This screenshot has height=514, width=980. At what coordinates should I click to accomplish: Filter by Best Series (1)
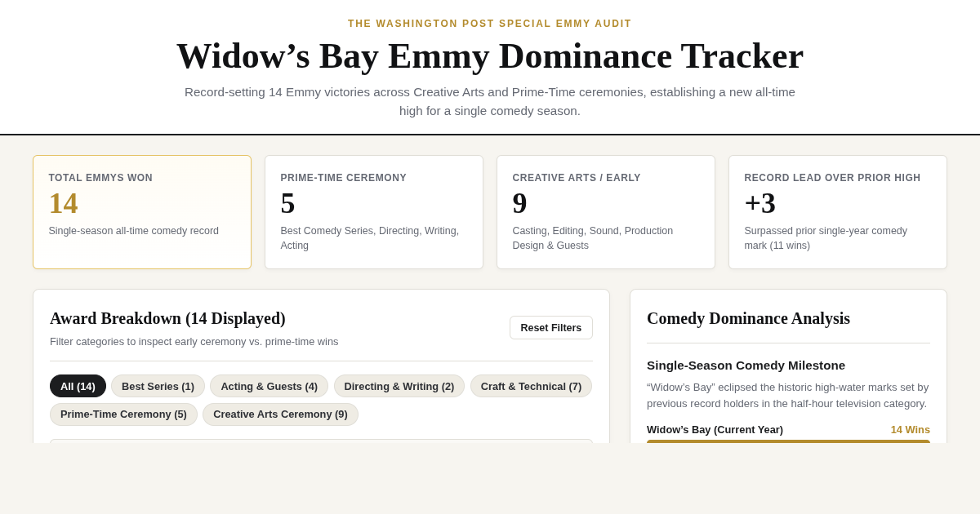[158, 386]
